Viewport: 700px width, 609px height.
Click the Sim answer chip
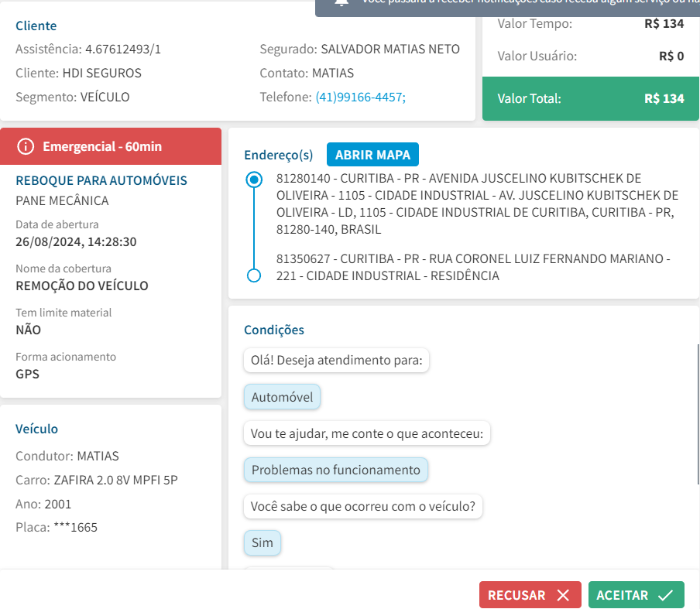click(262, 542)
